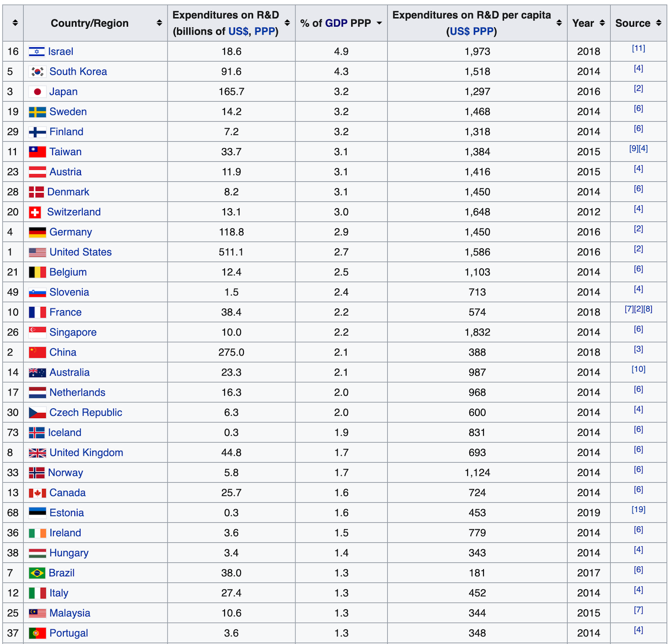This screenshot has width=668, height=644.
Task: Open citation [19] in Estonia row
Action: point(638,510)
